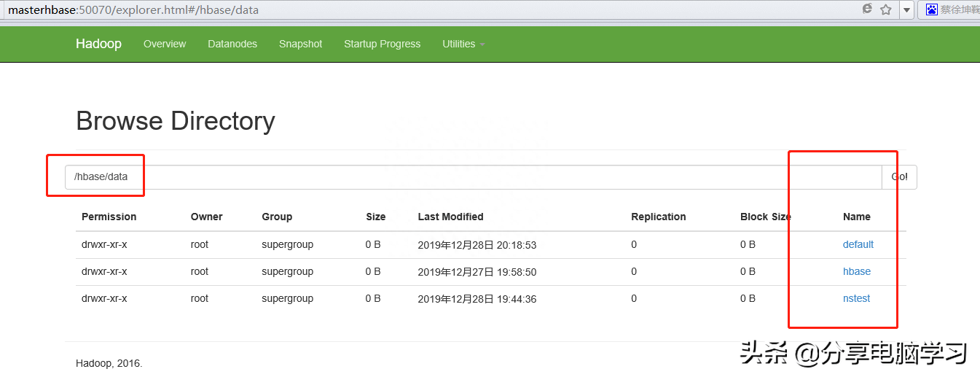Open the default directory link
980x377 pixels.
tap(858, 244)
